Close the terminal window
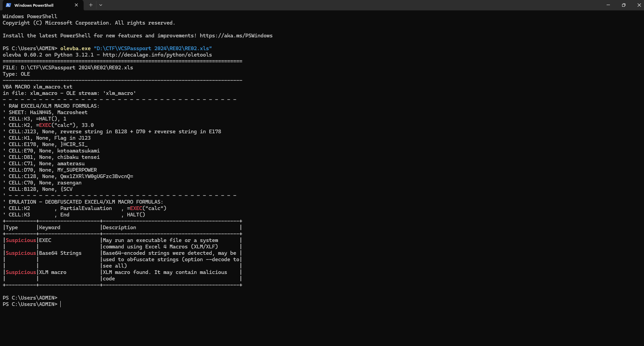 (639, 5)
